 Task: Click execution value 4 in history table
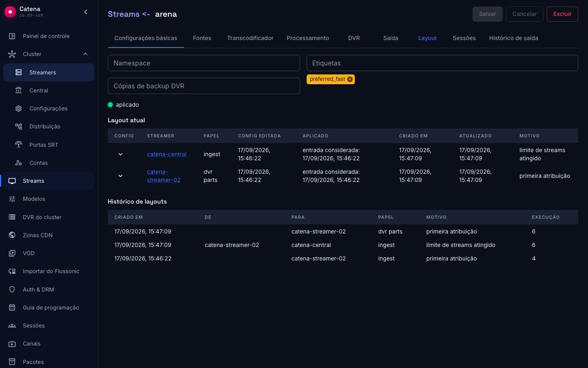(x=534, y=258)
